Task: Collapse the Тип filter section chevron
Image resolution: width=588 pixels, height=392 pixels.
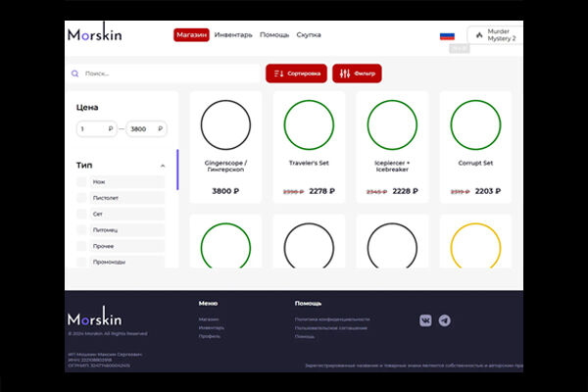Action: click(x=163, y=166)
